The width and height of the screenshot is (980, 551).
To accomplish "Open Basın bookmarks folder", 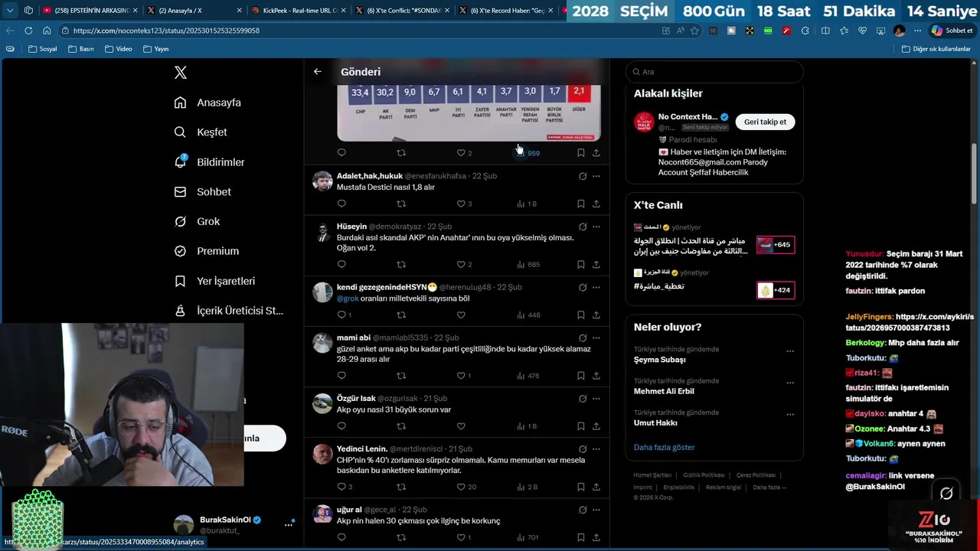I will [81, 49].
